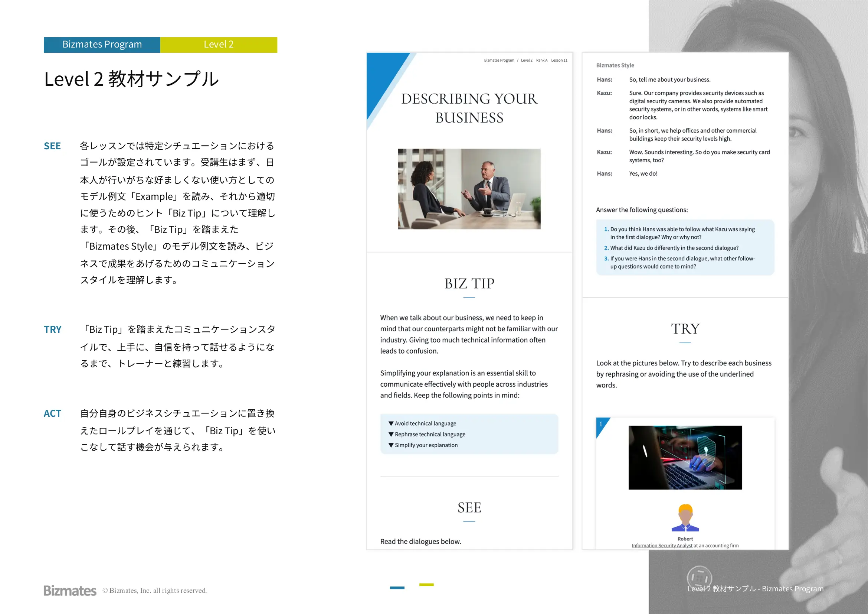This screenshot has width=868, height=614.
Task: Click the cybersecurity laptop picture
Action: tap(685, 457)
